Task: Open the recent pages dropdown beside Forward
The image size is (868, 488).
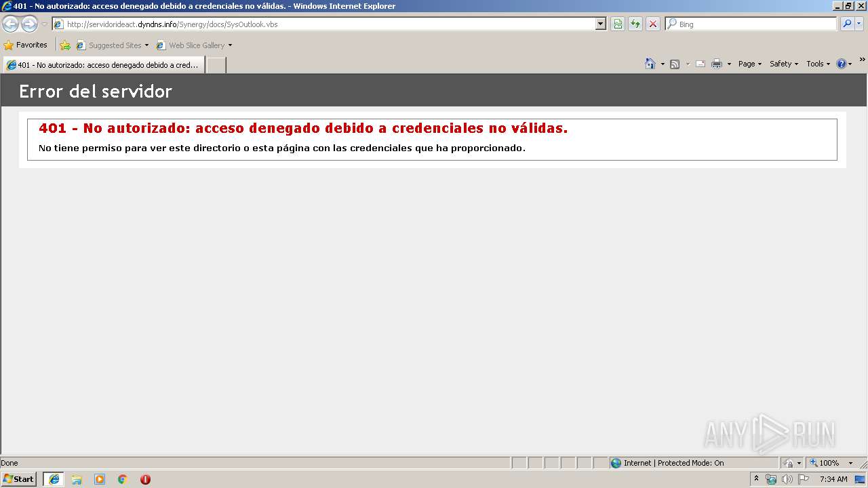Action: [x=44, y=24]
